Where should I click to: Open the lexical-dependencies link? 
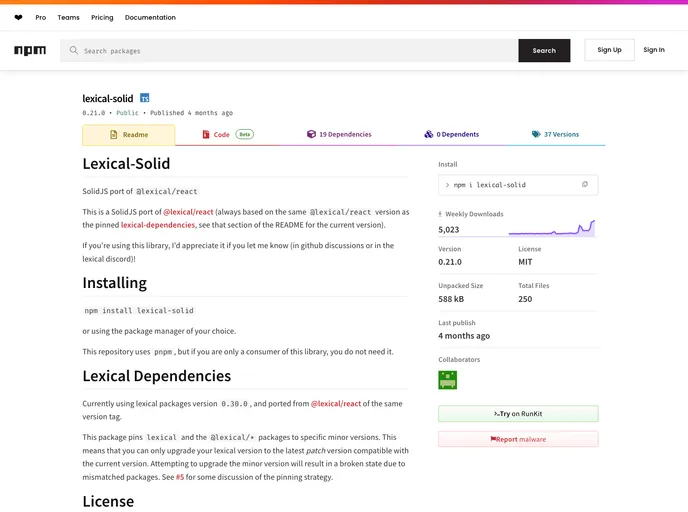pyautogui.click(x=158, y=225)
